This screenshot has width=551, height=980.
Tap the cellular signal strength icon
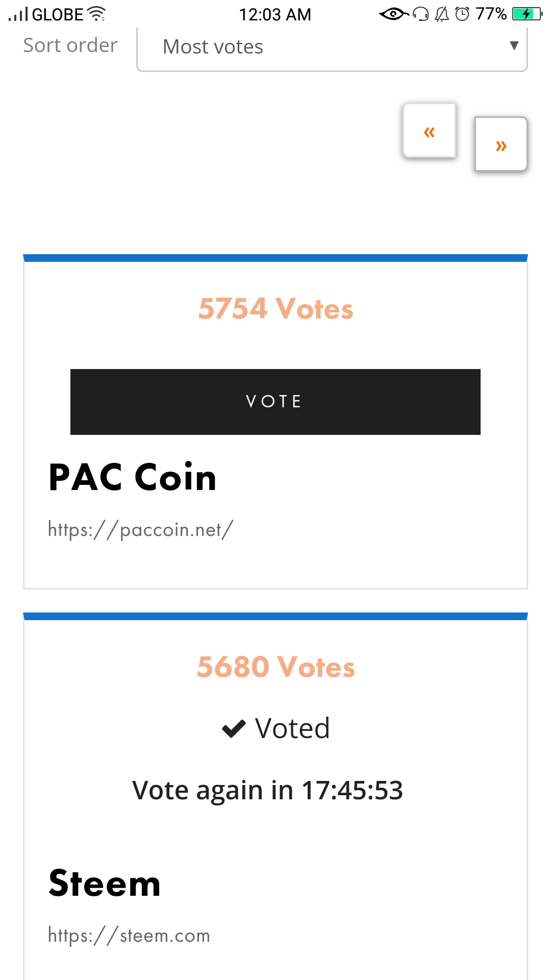[19, 14]
